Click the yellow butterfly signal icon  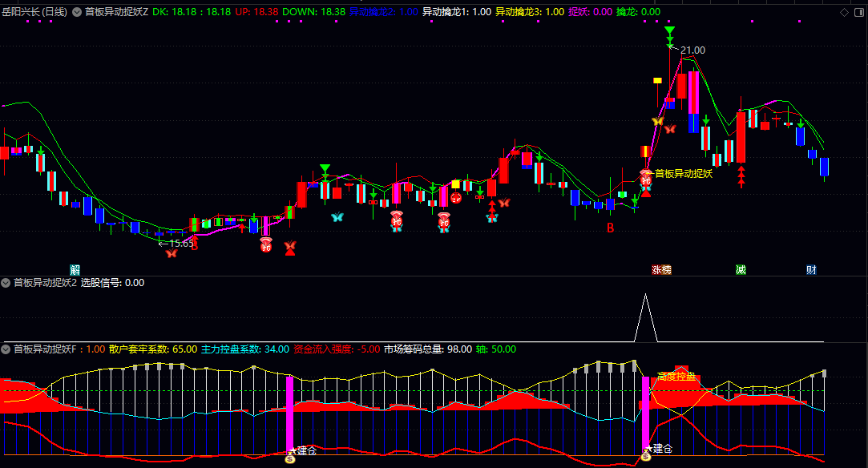[x=657, y=121]
